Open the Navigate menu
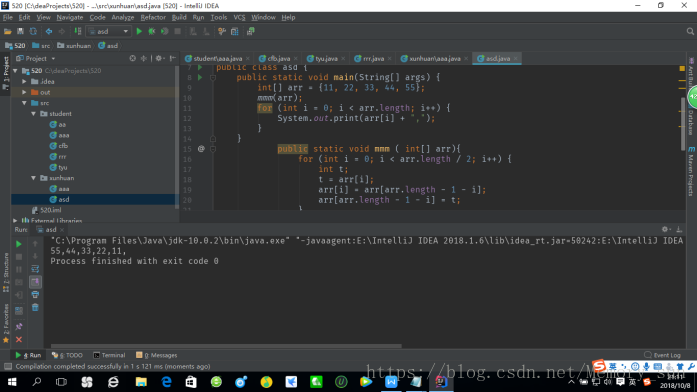697x392 pixels. 70,17
